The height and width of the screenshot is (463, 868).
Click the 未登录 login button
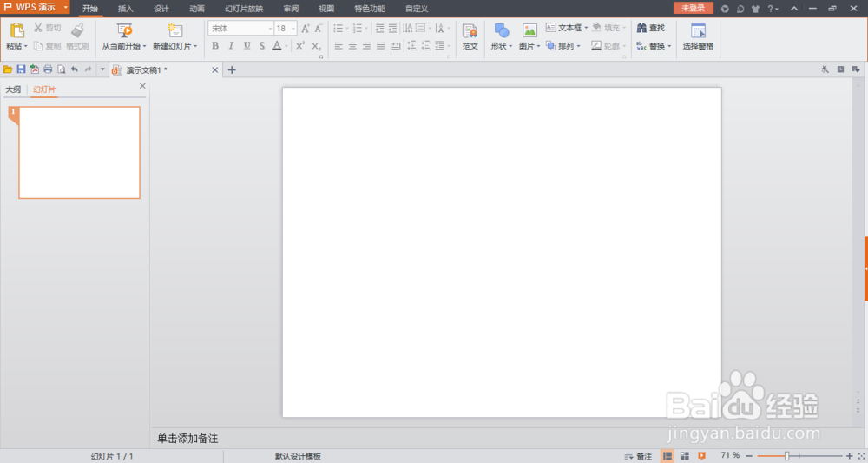coord(693,8)
